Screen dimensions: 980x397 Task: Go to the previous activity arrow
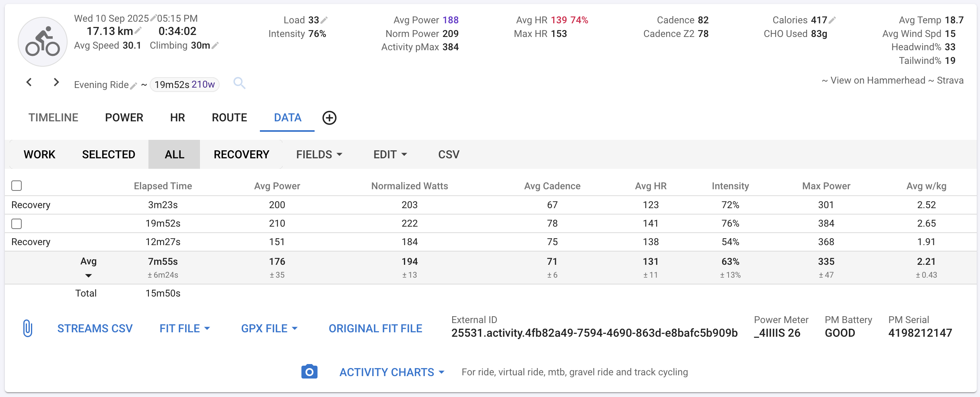[29, 82]
